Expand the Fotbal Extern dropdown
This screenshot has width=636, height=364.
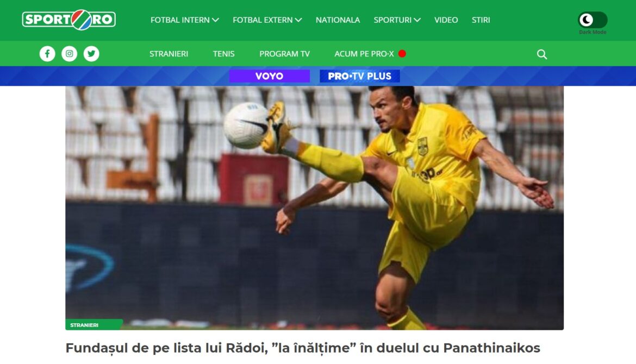[267, 20]
